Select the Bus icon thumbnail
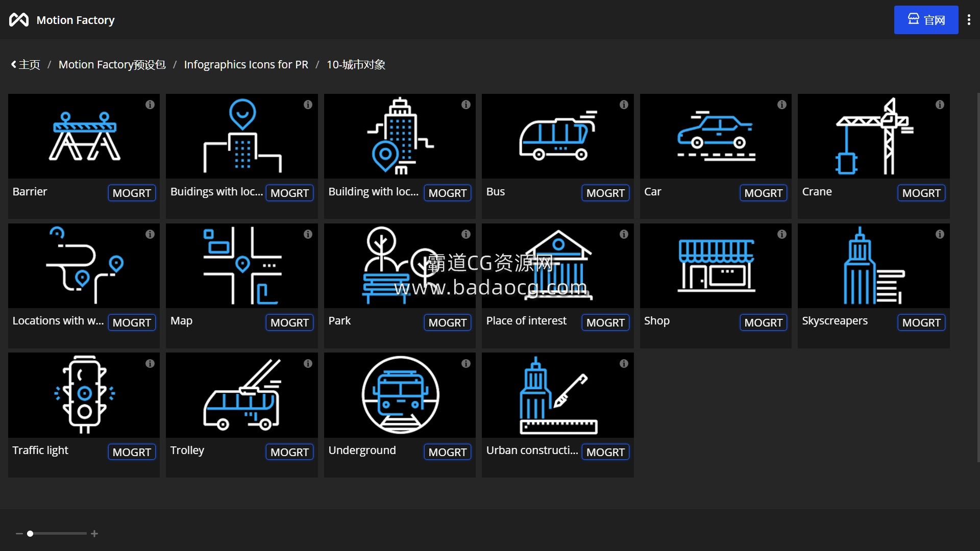The width and height of the screenshot is (980, 551). [558, 136]
